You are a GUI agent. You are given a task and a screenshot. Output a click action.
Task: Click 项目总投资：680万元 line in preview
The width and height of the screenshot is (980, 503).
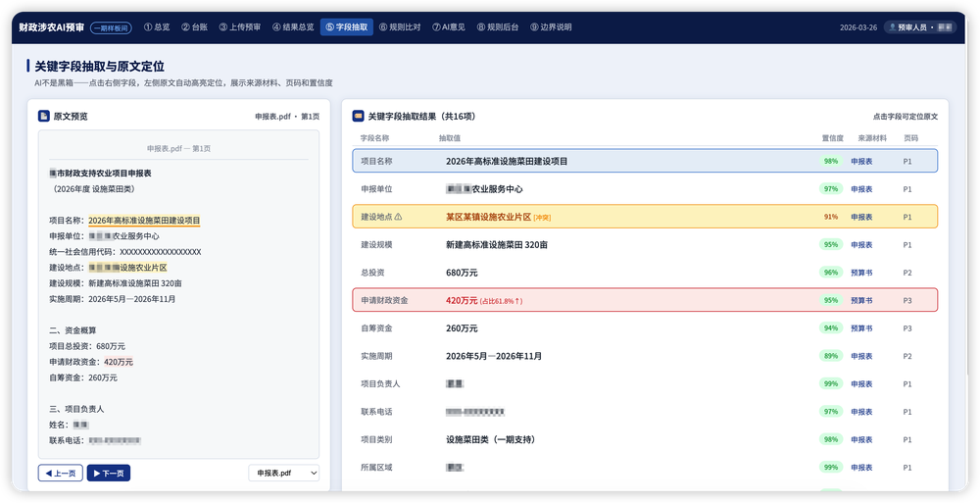(87, 346)
